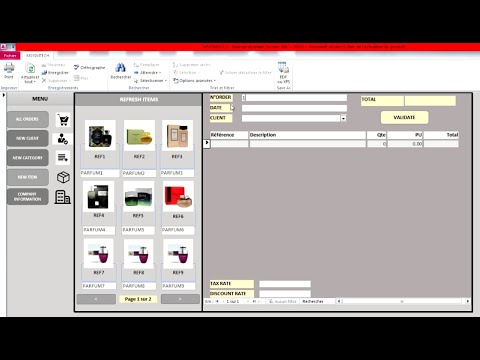
Task: Go to next items page arrow
Action: 180,299
